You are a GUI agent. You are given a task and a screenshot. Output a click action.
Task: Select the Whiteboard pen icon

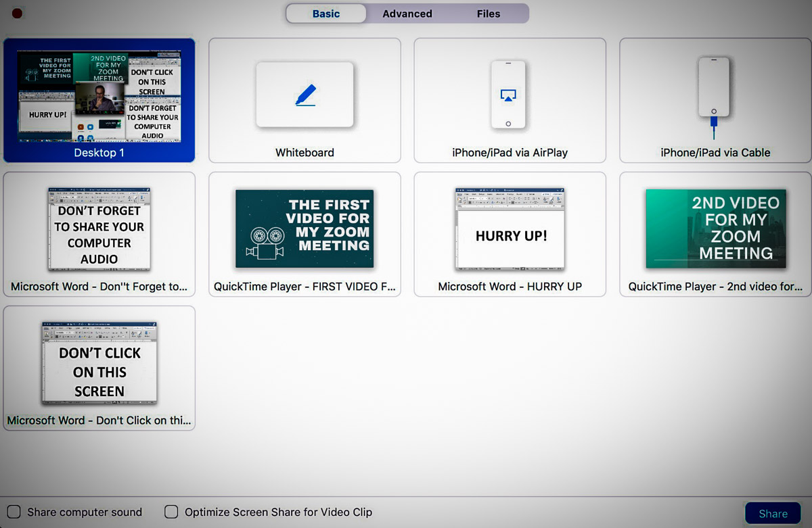(x=305, y=95)
